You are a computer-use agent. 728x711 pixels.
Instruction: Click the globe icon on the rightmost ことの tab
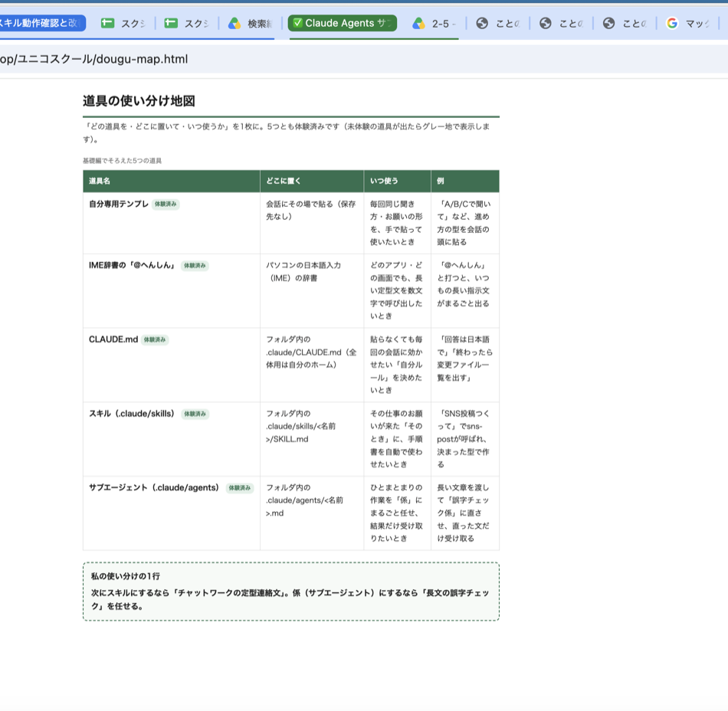coord(608,23)
